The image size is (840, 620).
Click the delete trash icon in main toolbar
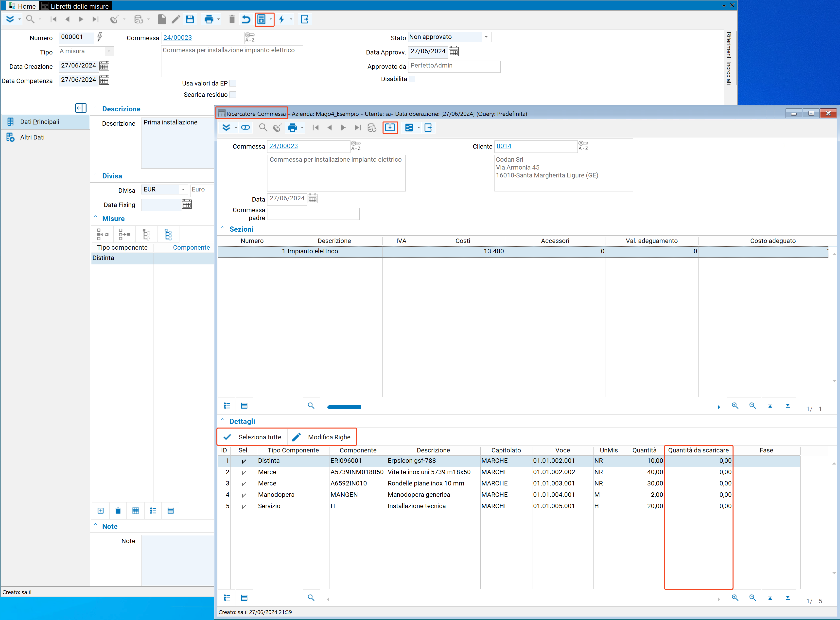point(232,19)
